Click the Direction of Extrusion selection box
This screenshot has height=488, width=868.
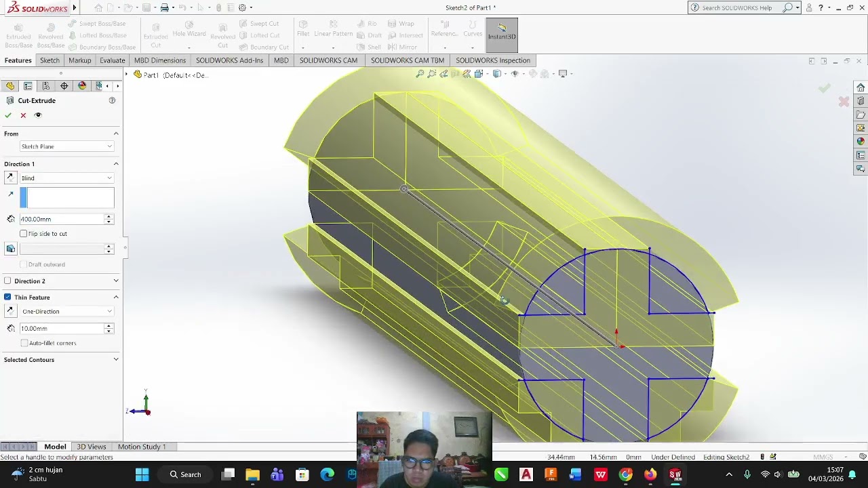tap(67, 198)
